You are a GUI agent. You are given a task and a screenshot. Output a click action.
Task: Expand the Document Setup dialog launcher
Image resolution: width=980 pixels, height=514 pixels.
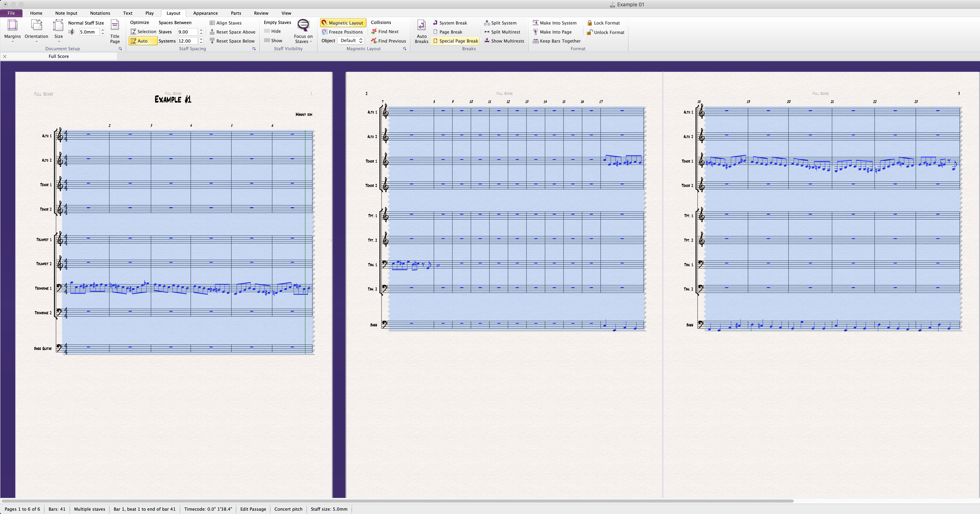pos(120,49)
